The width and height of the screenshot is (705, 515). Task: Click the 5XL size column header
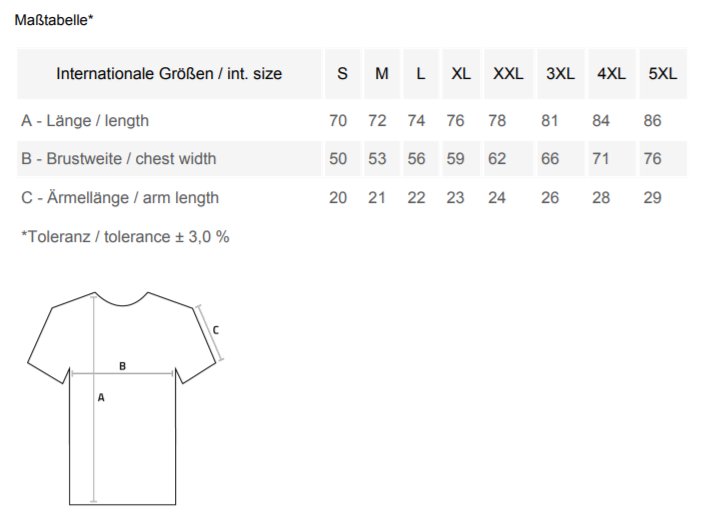tap(663, 73)
